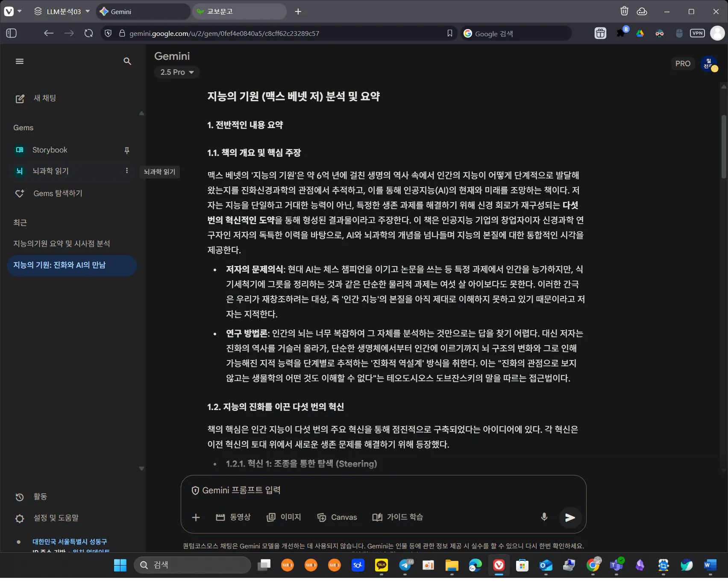Enable the Canvas tool
The height and width of the screenshot is (586, 728).
point(337,518)
